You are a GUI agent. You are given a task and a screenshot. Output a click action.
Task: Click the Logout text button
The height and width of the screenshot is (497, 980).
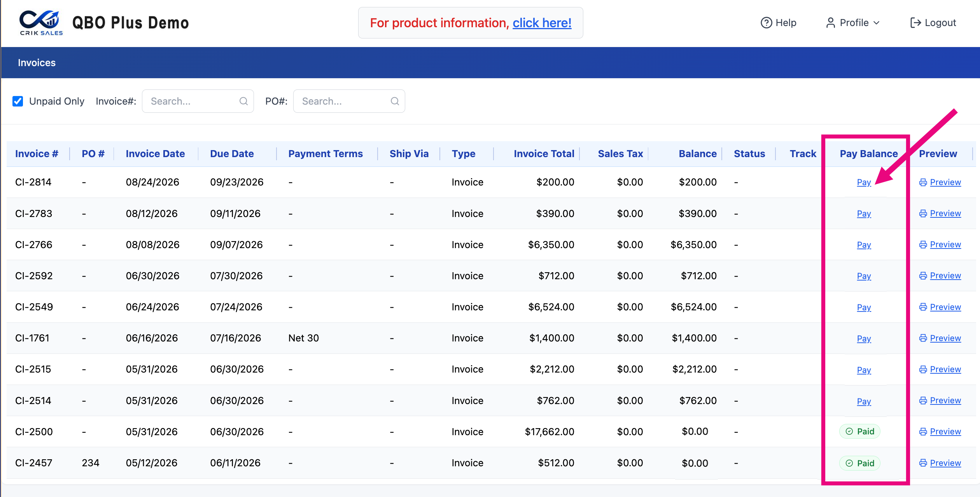(x=940, y=23)
